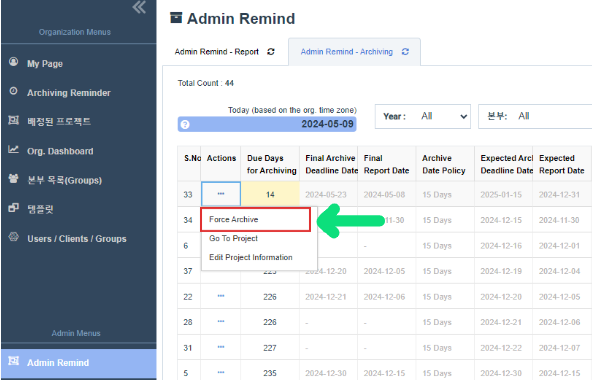Click the Groups people icon
This screenshot has height=380, width=592.
click(x=14, y=178)
